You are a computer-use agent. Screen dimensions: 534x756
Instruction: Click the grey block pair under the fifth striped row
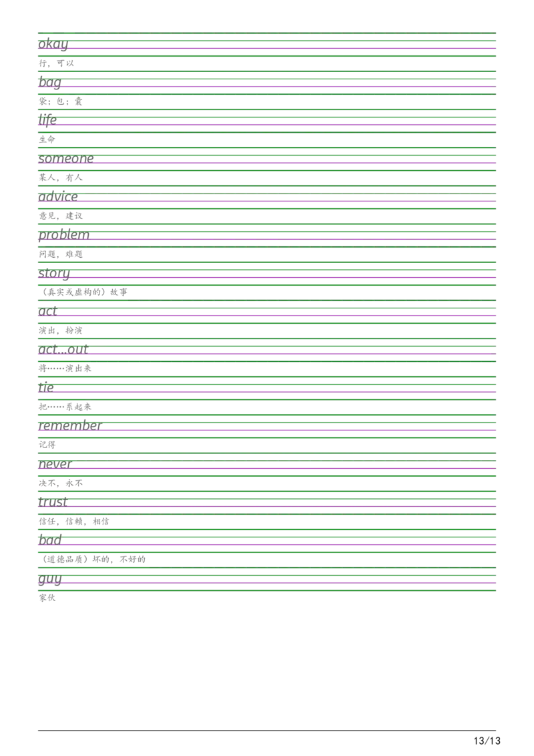pos(61,216)
